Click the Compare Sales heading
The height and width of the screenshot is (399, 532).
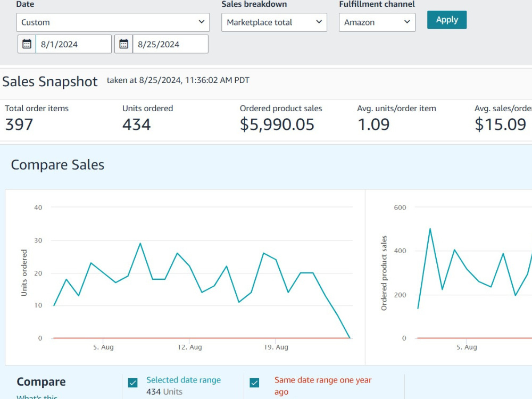point(57,165)
